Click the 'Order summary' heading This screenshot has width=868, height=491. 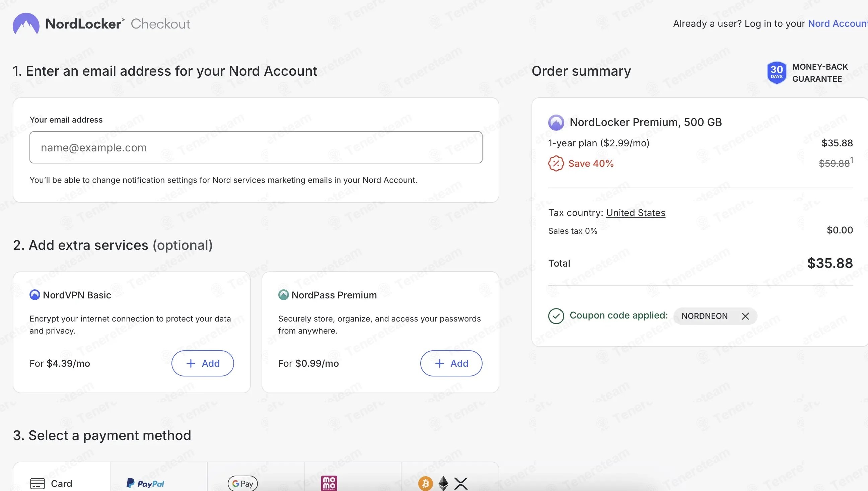[581, 71]
